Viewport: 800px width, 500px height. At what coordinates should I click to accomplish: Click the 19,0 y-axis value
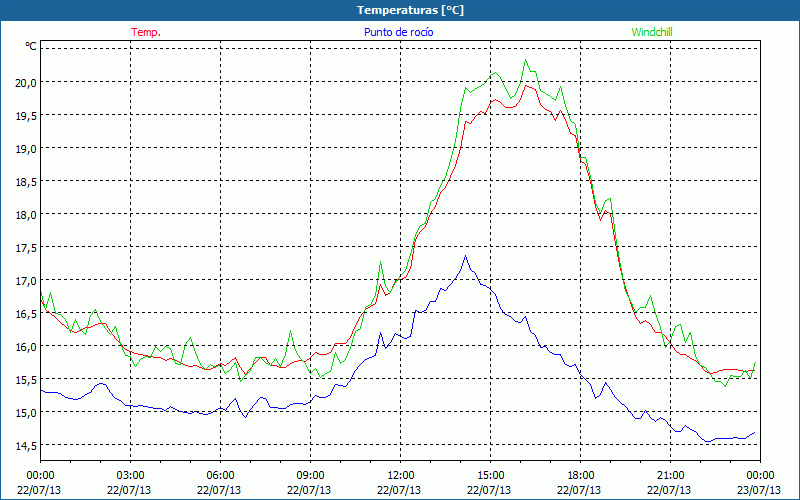click(26, 149)
